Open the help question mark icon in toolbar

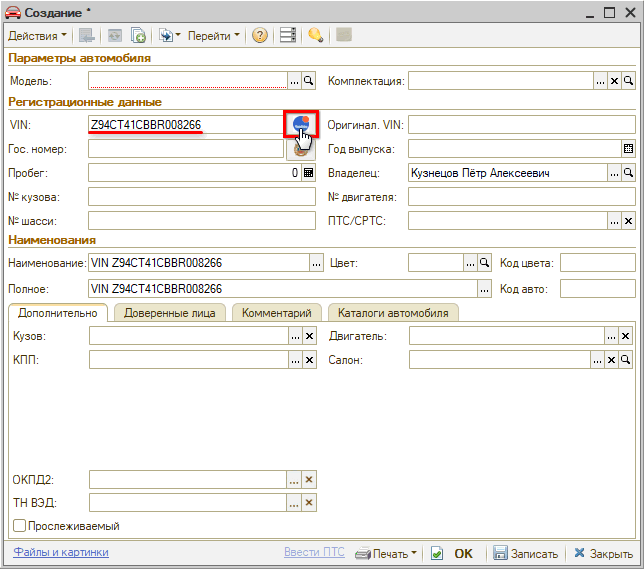coord(260,35)
